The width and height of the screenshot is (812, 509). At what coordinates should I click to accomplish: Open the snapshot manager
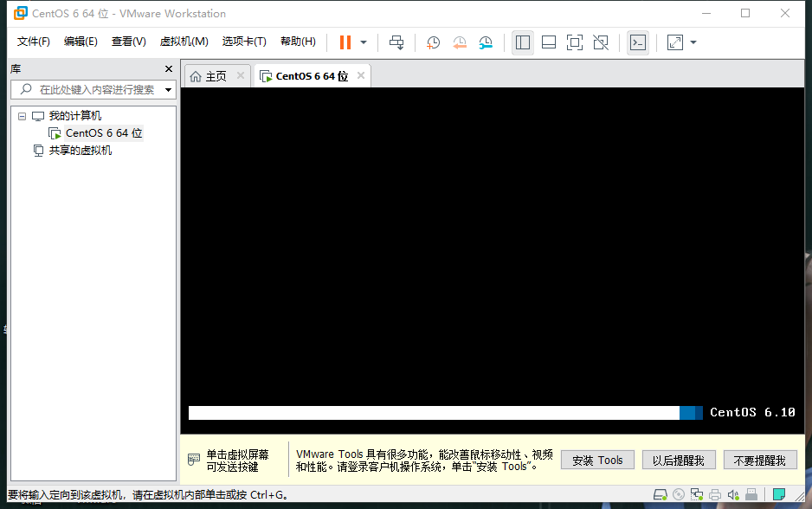pos(486,42)
